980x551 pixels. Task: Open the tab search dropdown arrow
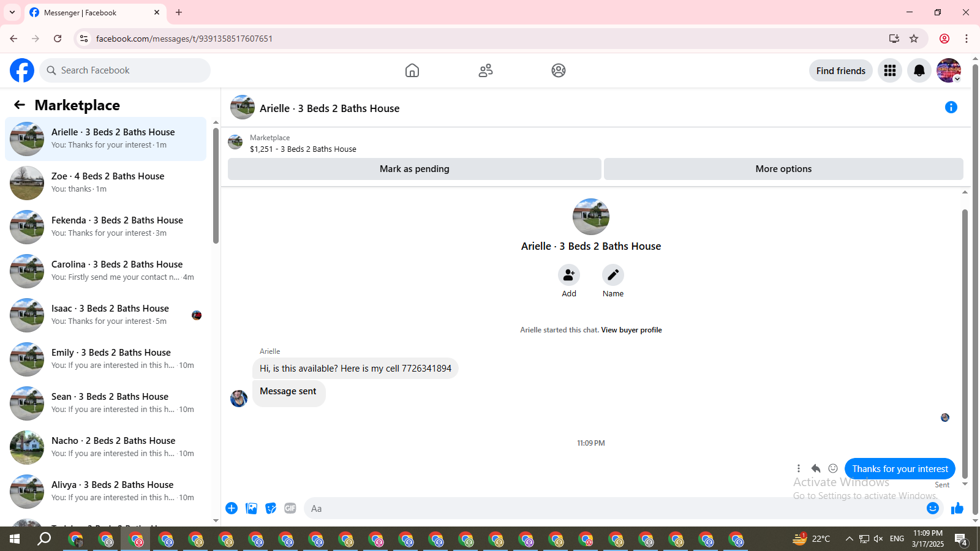12,12
